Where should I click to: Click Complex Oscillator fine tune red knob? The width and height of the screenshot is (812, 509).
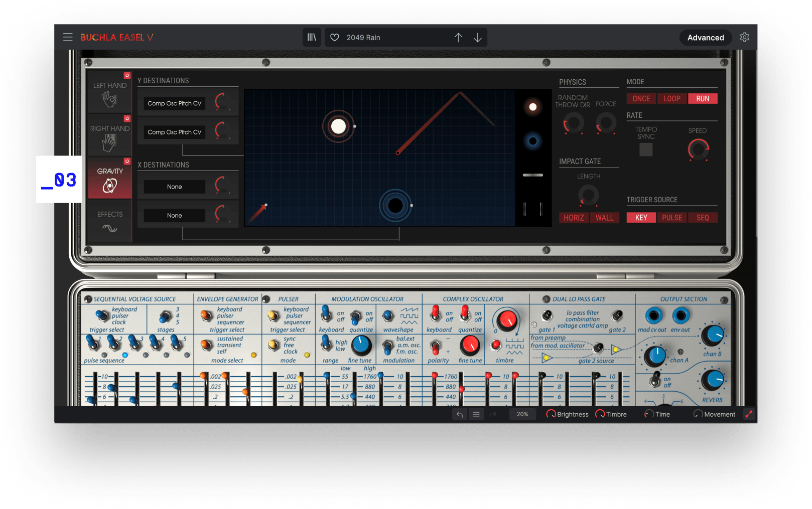pyautogui.click(x=470, y=346)
